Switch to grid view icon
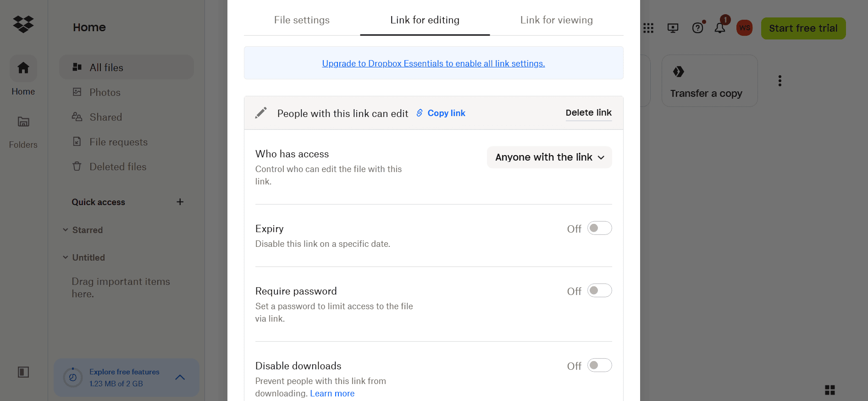The width and height of the screenshot is (868, 401). click(x=830, y=390)
